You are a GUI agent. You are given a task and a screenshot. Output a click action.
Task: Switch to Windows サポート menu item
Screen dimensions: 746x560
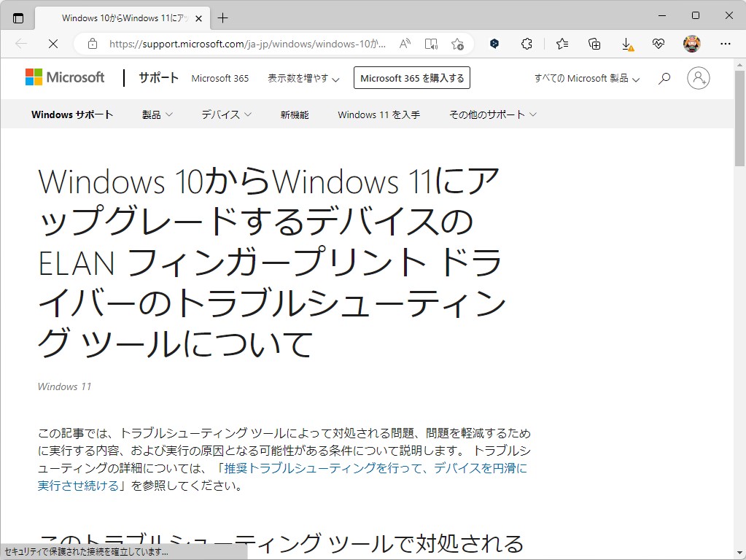point(71,114)
